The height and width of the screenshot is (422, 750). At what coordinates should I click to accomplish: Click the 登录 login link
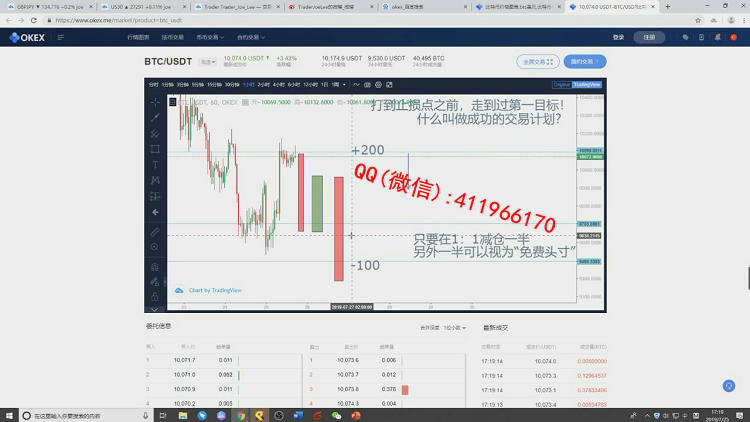(618, 37)
